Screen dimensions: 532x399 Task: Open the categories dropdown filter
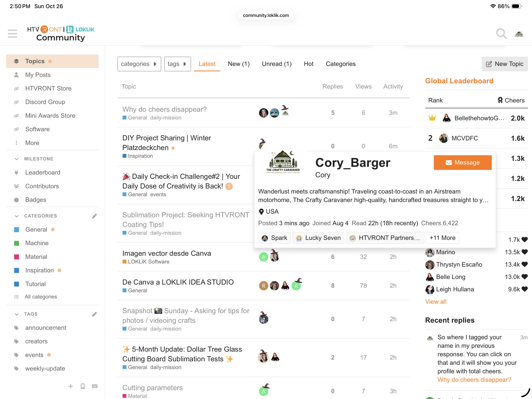coord(139,64)
